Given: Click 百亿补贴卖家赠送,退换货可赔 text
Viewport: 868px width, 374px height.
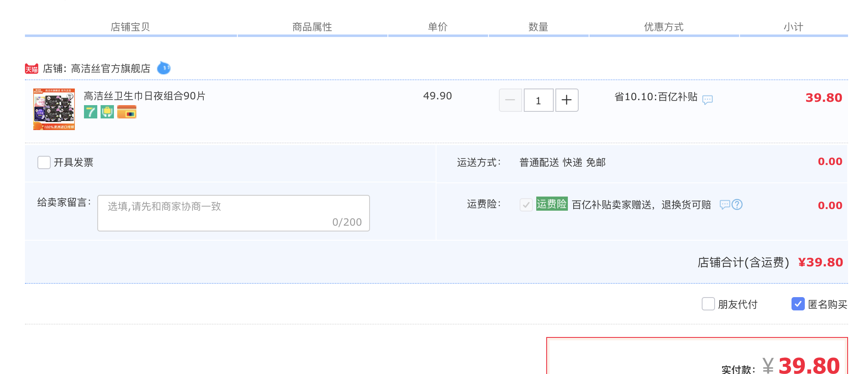Looking at the screenshot, I should click(641, 205).
